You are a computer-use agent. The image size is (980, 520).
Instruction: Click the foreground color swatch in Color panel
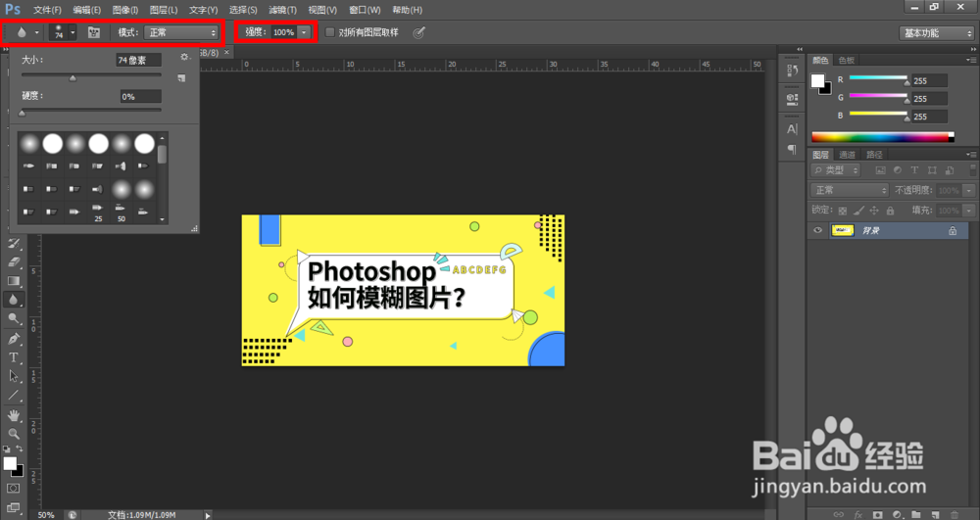tap(817, 80)
